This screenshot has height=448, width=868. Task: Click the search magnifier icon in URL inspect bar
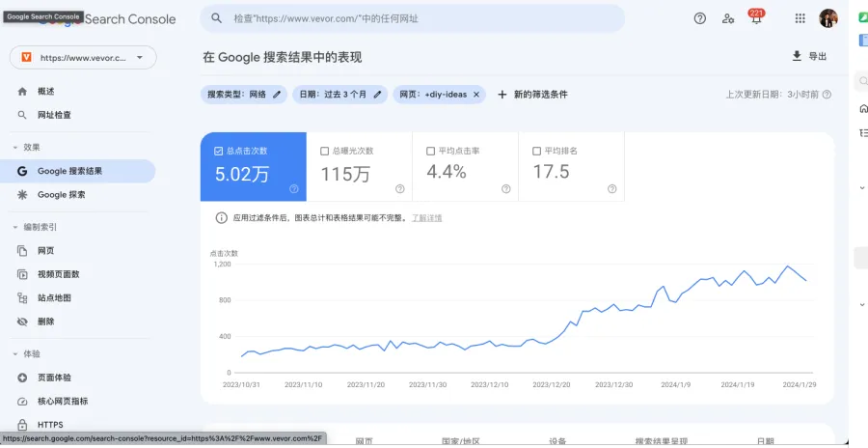click(x=217, y=18)
